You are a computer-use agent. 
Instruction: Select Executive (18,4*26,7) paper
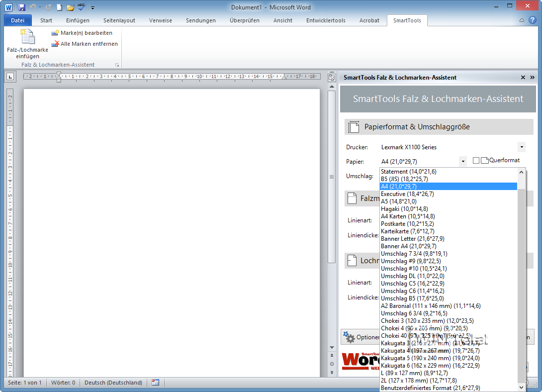[x=449, y=194]
